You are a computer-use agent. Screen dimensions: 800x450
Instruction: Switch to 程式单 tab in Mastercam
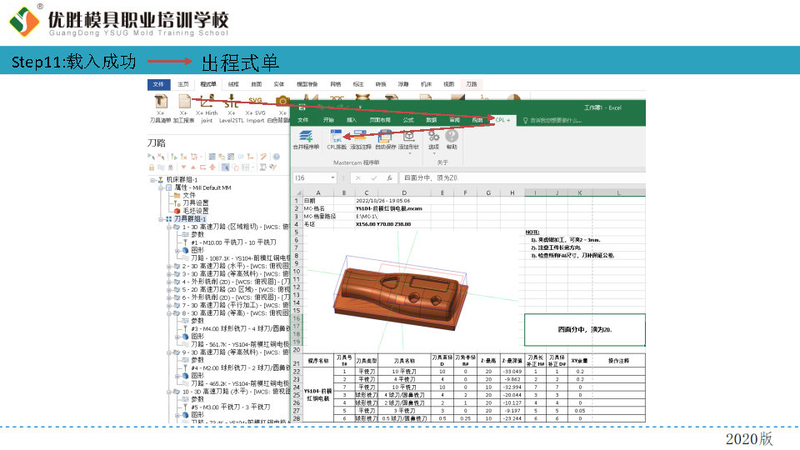[x=208, y=84]
